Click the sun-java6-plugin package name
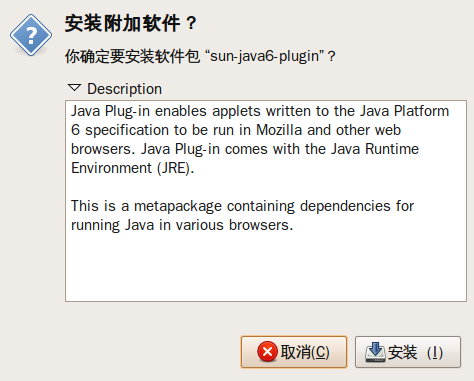Screen dimensions: 474x381 267,56
